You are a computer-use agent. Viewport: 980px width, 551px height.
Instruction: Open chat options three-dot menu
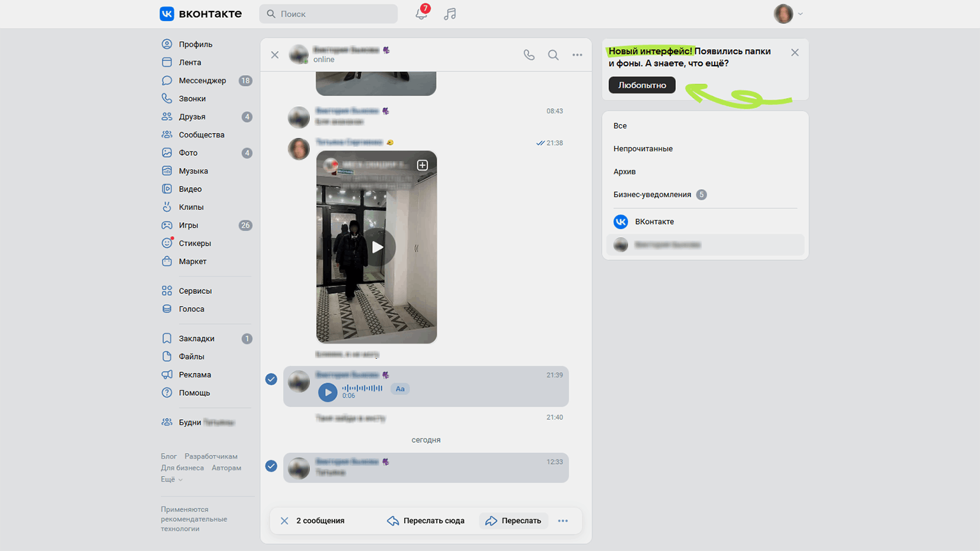tap(577, 55)
